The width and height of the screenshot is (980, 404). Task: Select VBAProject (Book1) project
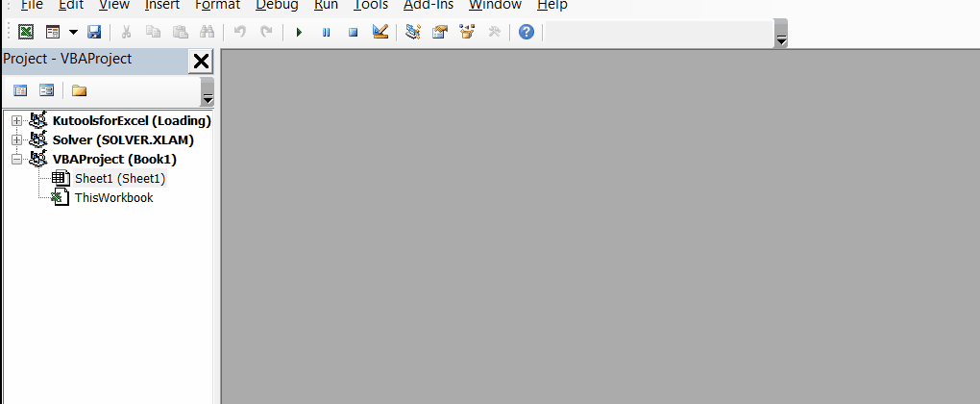(114, 160)
